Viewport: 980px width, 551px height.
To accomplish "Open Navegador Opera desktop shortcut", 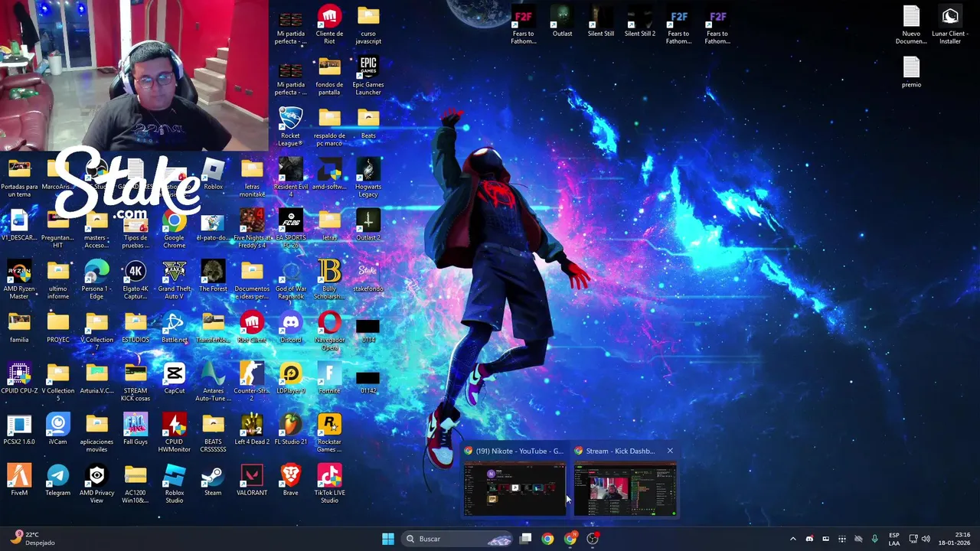I will pyautogui.click(x=329, y=331).
